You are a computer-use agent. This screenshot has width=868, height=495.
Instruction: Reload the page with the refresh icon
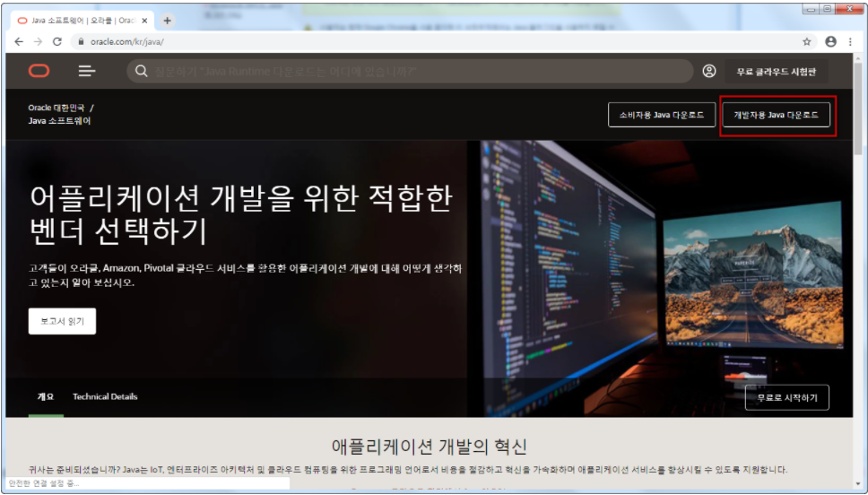[x=57, y=41]
